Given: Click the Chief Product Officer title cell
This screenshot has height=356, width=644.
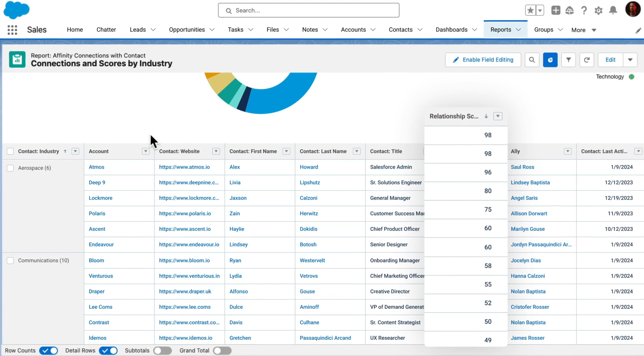Looking at the screenshot, I should tap(395, 229).
